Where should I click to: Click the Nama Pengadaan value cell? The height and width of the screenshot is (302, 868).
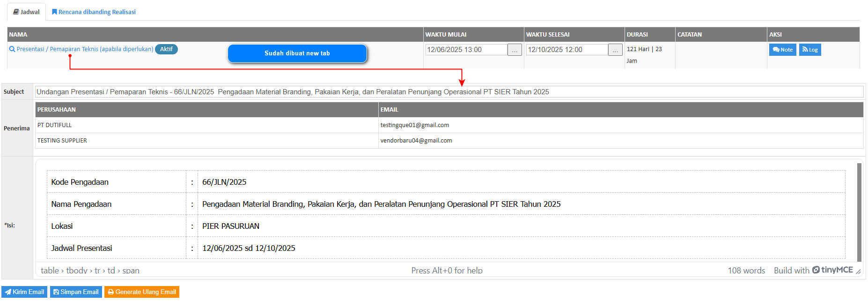click(x=521, y=204)
